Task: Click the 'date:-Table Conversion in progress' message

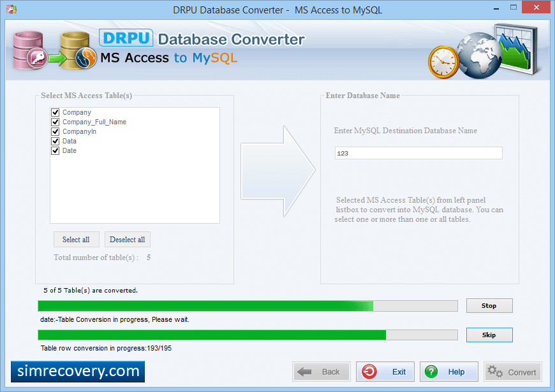Action: 115,319
